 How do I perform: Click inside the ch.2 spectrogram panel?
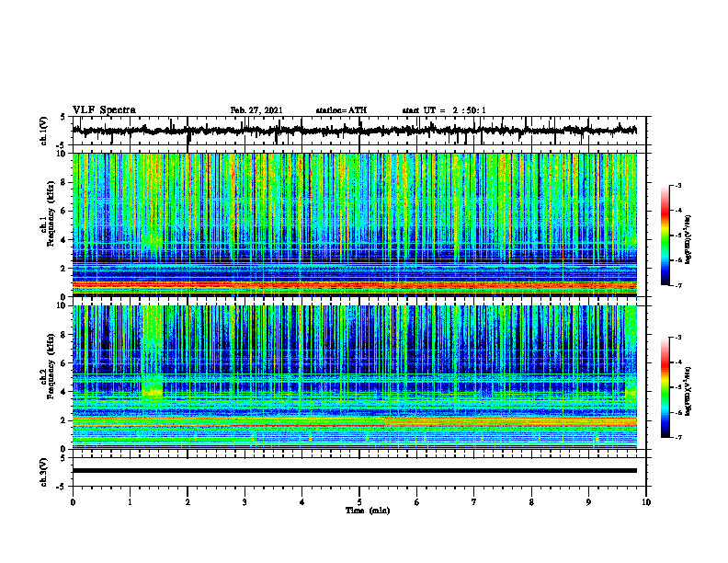coord(355,377)
